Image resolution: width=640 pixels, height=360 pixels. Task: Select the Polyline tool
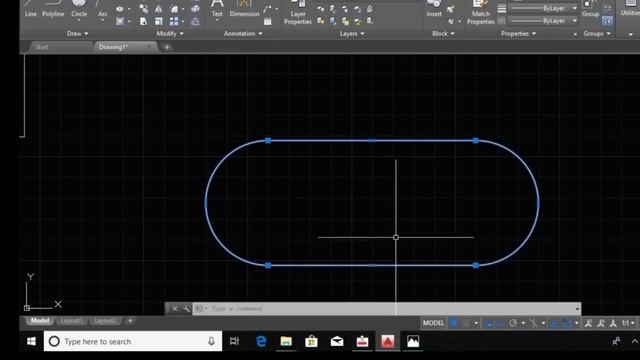53,10
